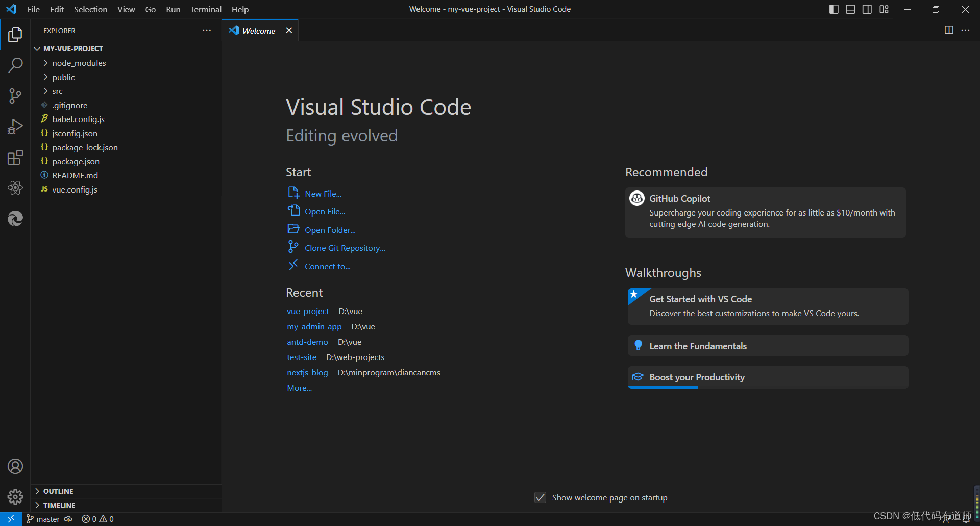Select the Welcome tab

[x=259, y=31]
